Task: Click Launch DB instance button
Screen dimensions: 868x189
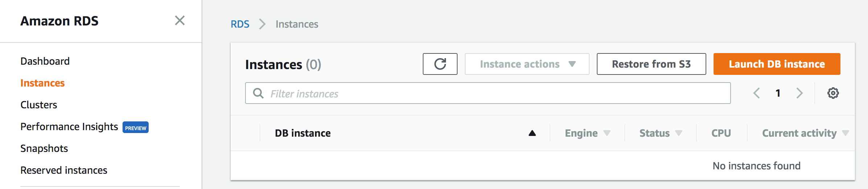Action: coord(777,64)
